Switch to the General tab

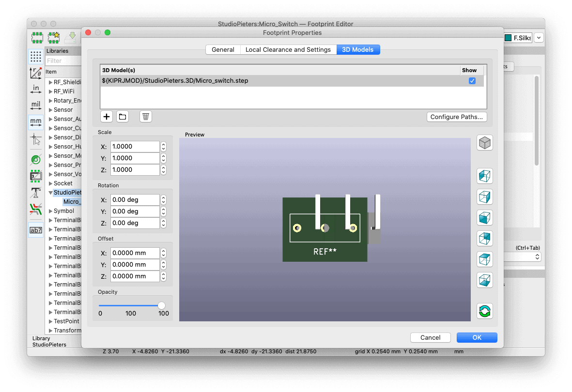(223, 49)
